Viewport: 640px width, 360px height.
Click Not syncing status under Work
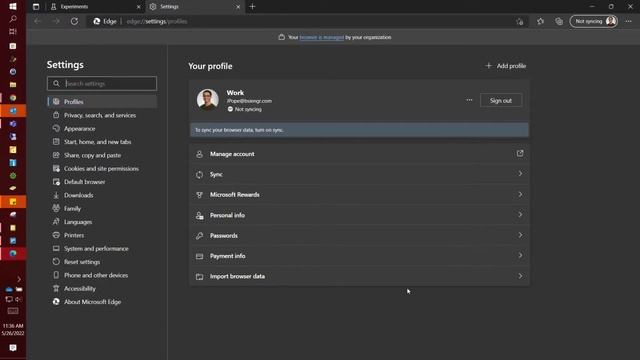(245, 109)
